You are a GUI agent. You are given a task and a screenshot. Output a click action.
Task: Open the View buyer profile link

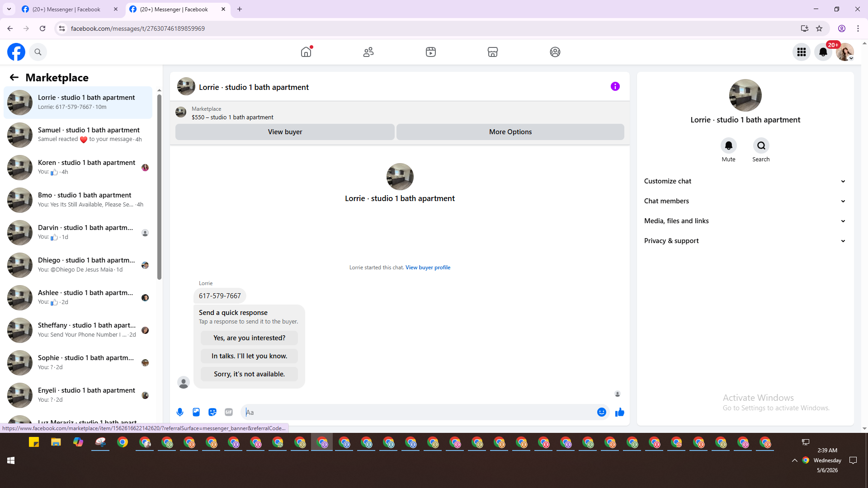(x=428, y=267)
